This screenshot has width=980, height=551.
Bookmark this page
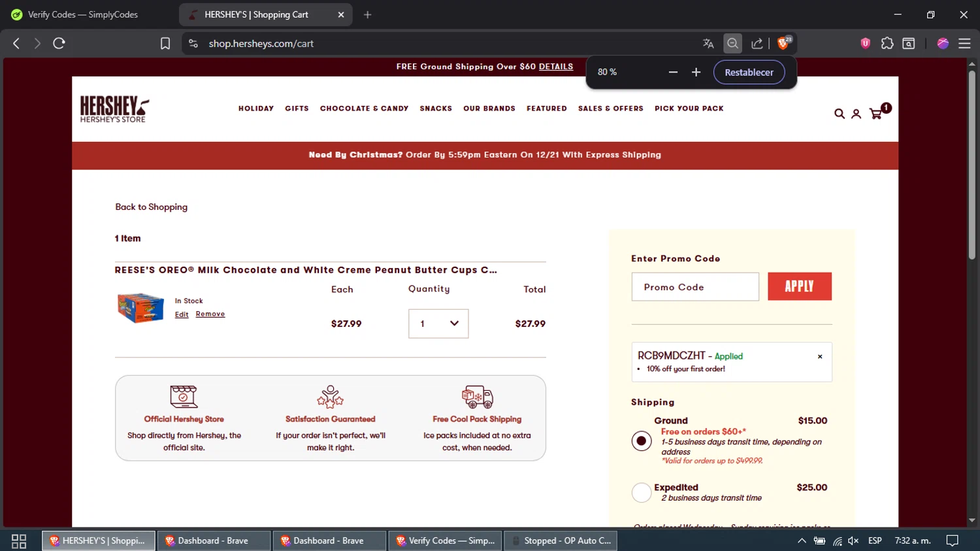(165, 43)
